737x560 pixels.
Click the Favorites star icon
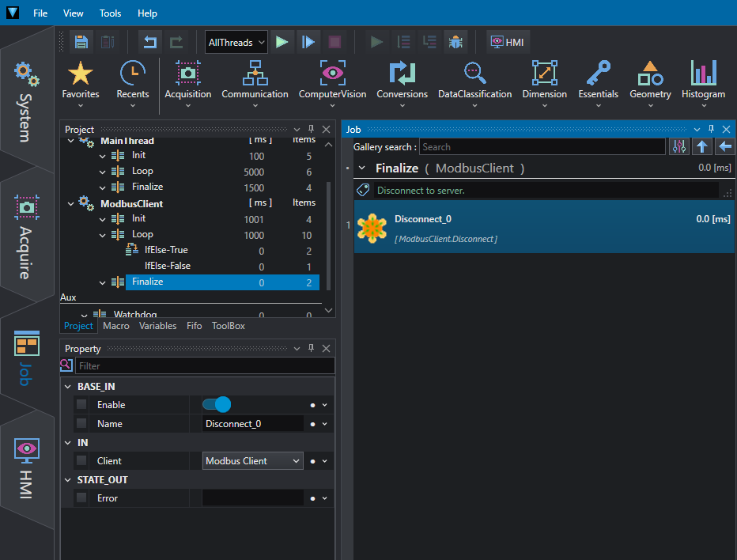pos(81,74)
